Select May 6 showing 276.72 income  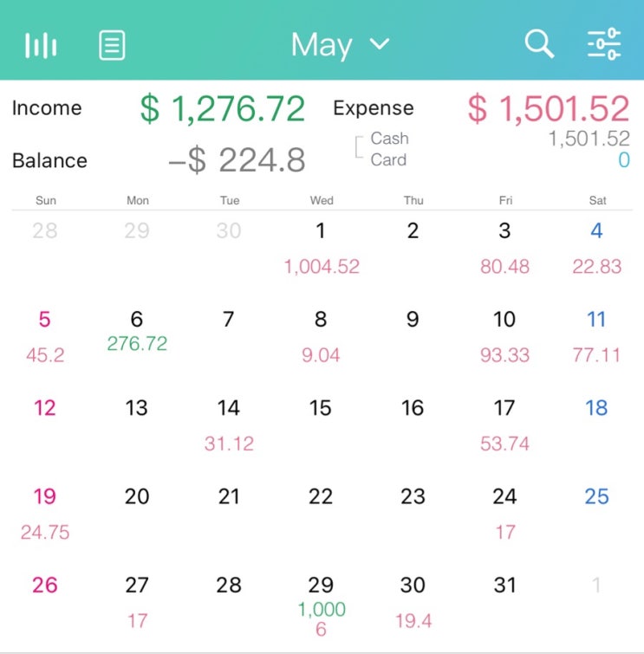point(137,337)
